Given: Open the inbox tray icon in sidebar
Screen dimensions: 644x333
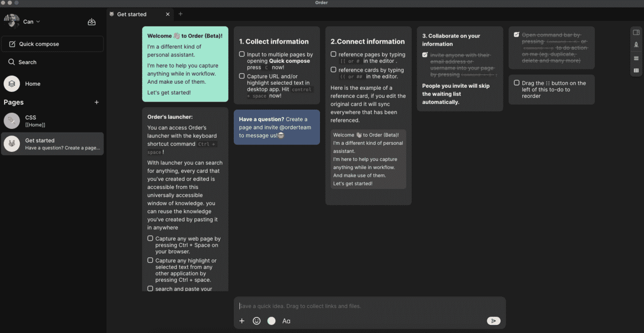Looking at the screenshot, I should click(92, 22).
